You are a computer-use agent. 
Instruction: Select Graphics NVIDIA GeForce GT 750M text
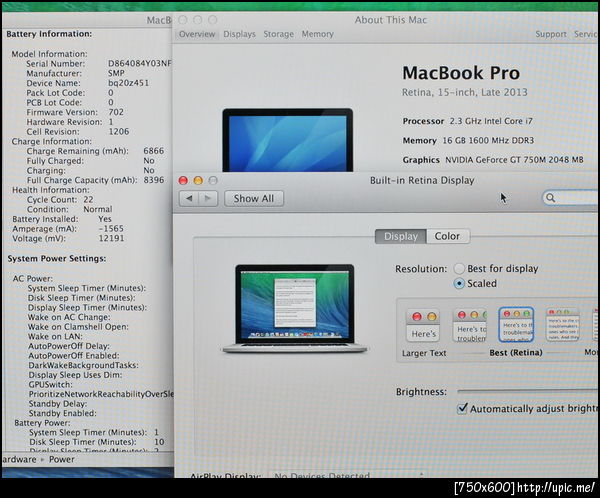tap(493, 160)
